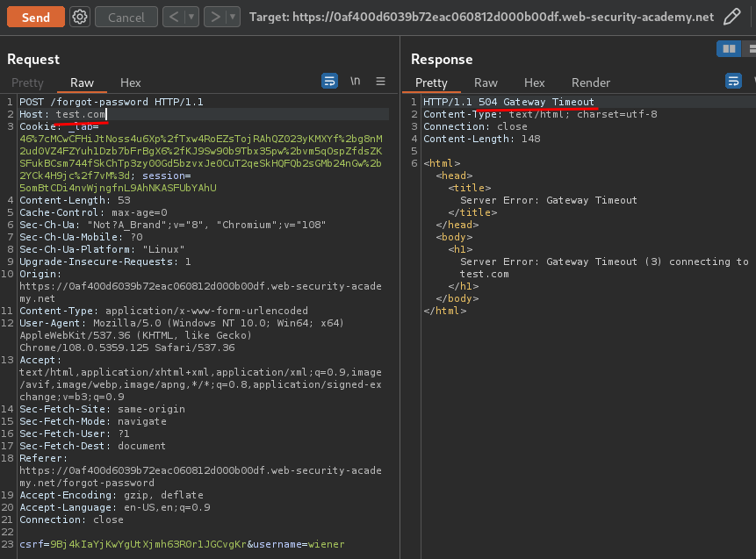Click the Cache-Control: max-age=0 header
The image size is (756, 559).
click(94, 212)
